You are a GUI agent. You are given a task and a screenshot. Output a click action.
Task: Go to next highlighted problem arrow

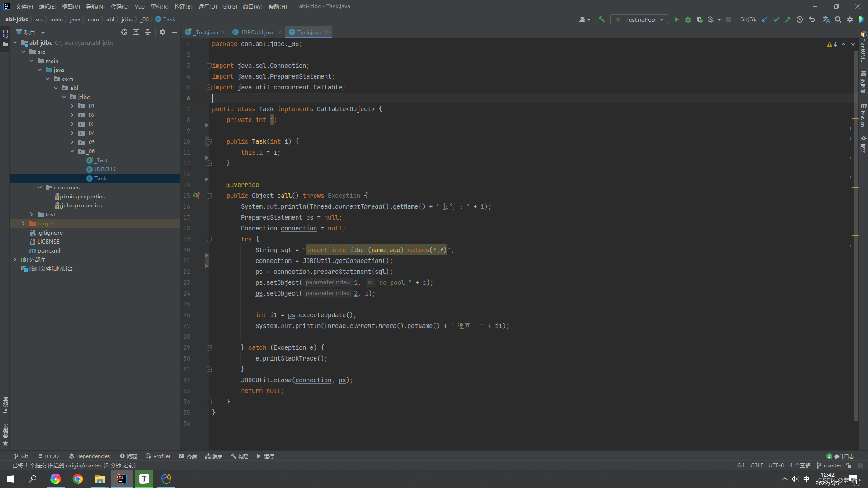tap(853, 44)
